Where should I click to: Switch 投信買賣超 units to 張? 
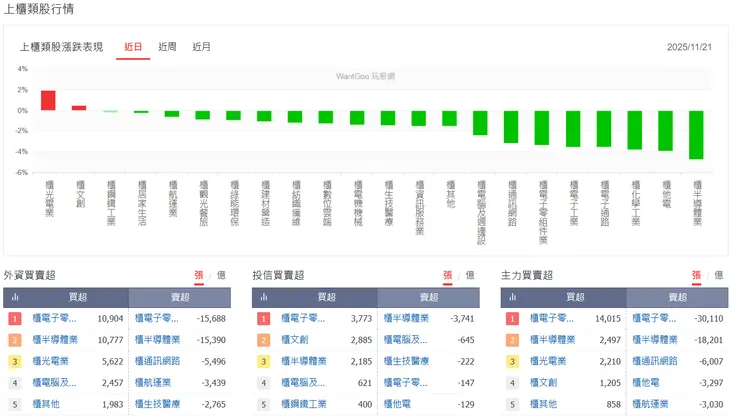coord(447,275)
